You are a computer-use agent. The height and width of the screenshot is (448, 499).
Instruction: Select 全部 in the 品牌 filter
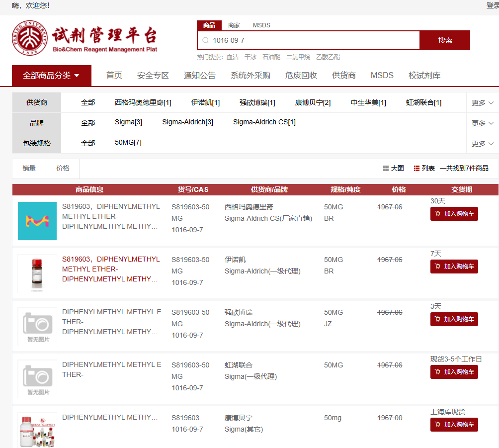coord(88,123)
